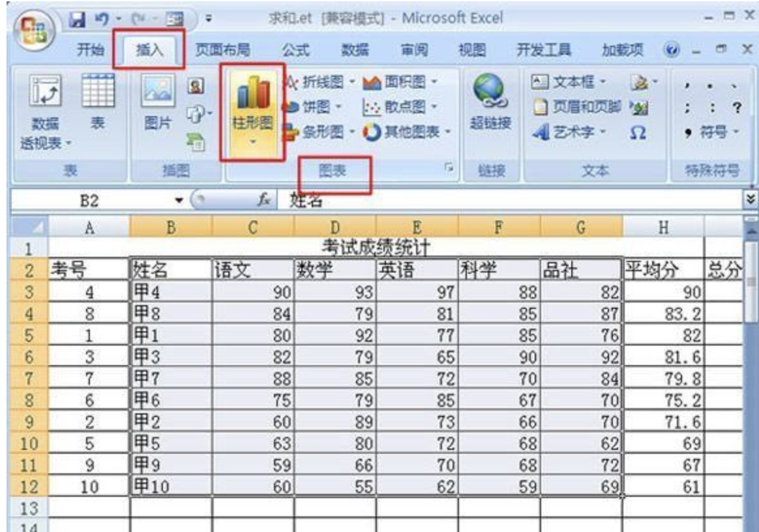
Task: Select the 语文 column header cell
Action: pyautogui.click(x=253, y=270)
